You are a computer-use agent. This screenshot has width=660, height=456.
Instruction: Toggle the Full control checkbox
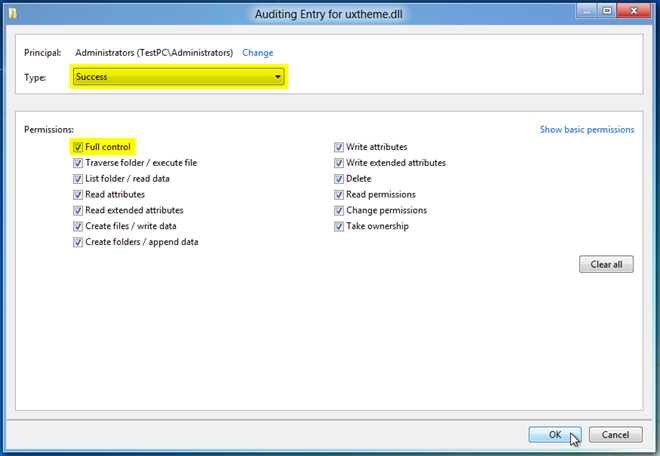pos(78,147)
